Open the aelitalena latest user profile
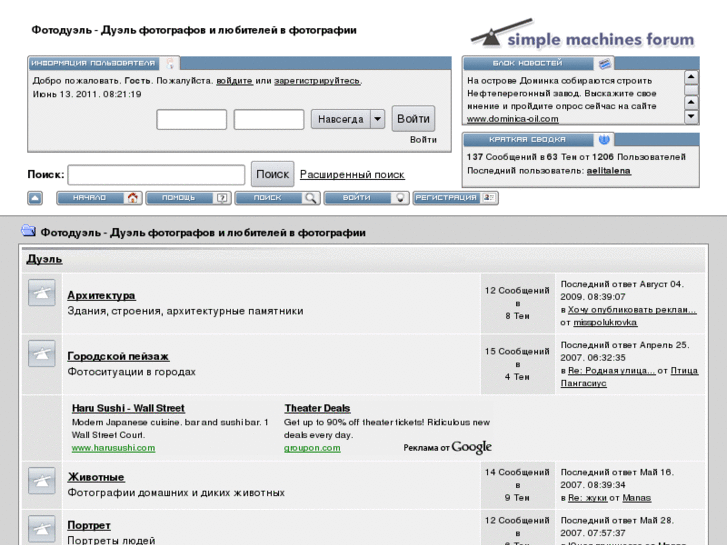The height and width of the screenshot is (545, 727). tap(608, 171)
